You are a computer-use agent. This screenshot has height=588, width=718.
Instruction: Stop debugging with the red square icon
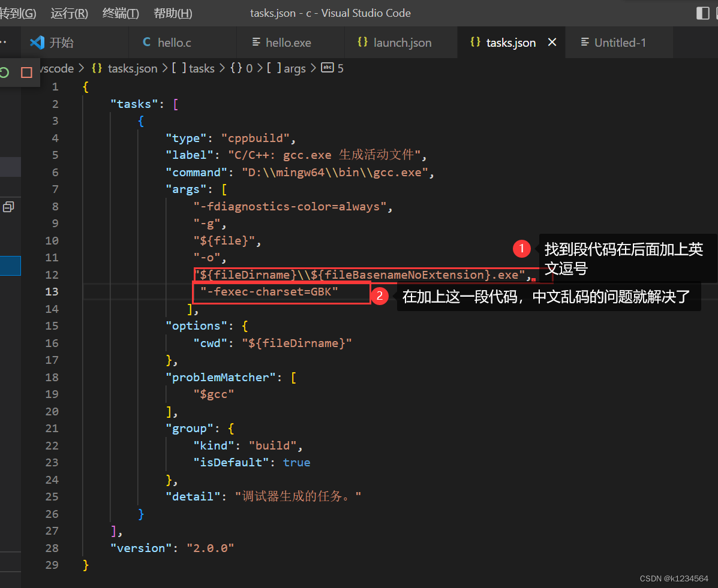[x=26, y=73]
